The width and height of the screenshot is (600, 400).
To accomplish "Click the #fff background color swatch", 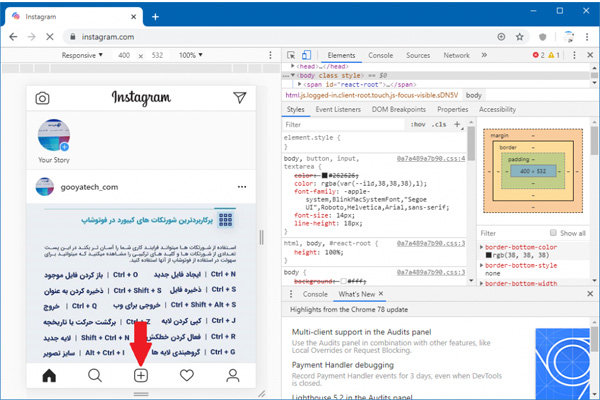I will (343, 281).
